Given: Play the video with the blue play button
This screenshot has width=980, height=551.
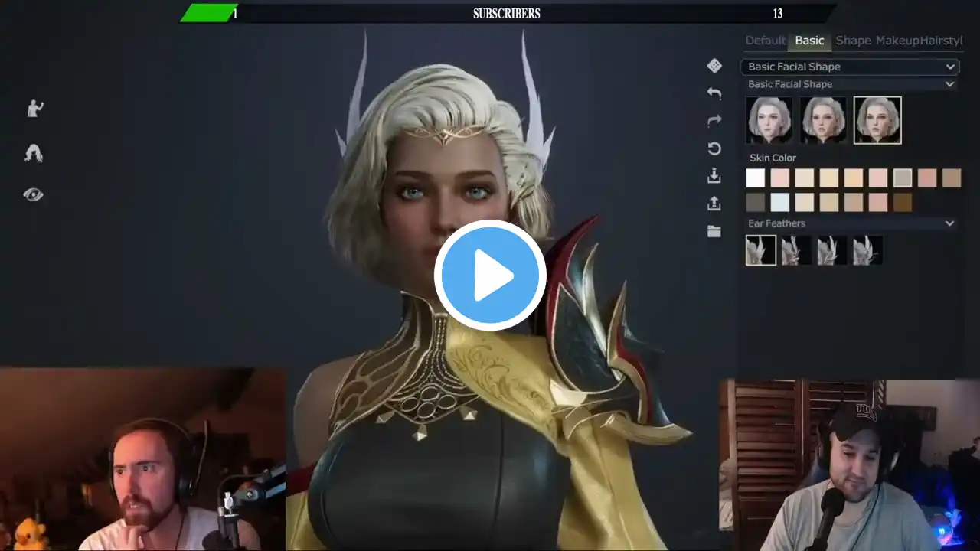Looking at the screenshot, I should coord(490,275).
